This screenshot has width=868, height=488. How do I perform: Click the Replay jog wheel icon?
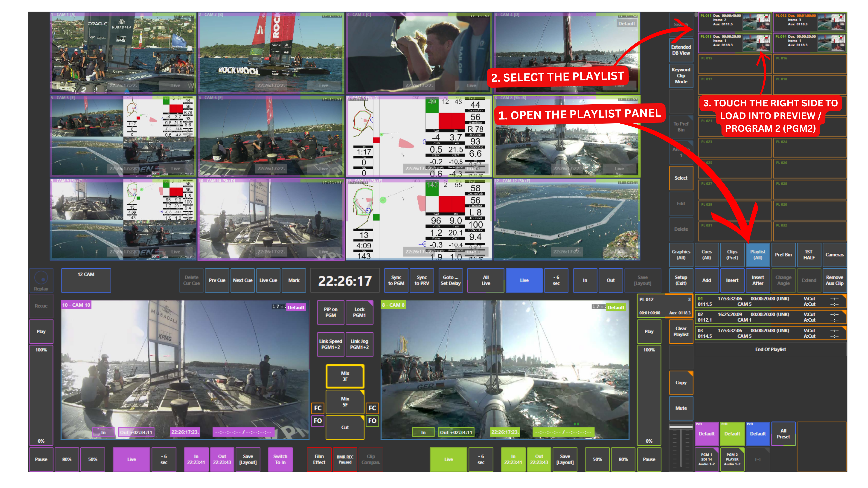point(41,278)
